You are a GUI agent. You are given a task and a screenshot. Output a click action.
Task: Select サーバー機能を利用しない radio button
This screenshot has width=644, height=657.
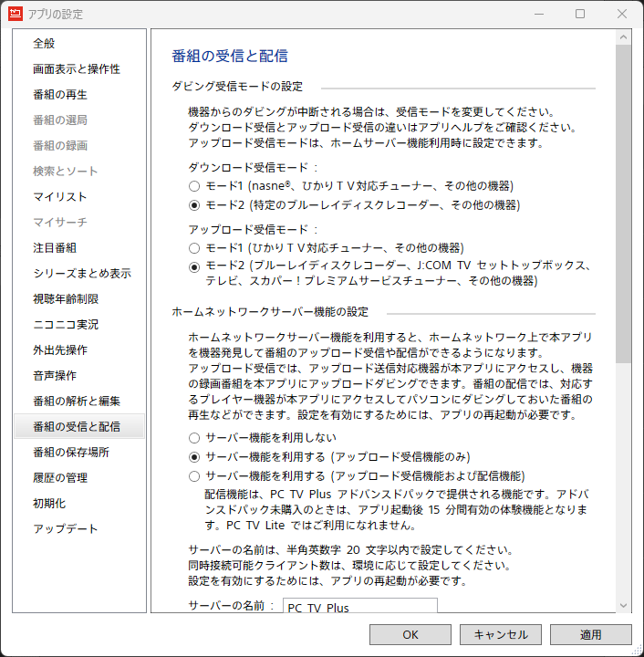pos(194,437)
